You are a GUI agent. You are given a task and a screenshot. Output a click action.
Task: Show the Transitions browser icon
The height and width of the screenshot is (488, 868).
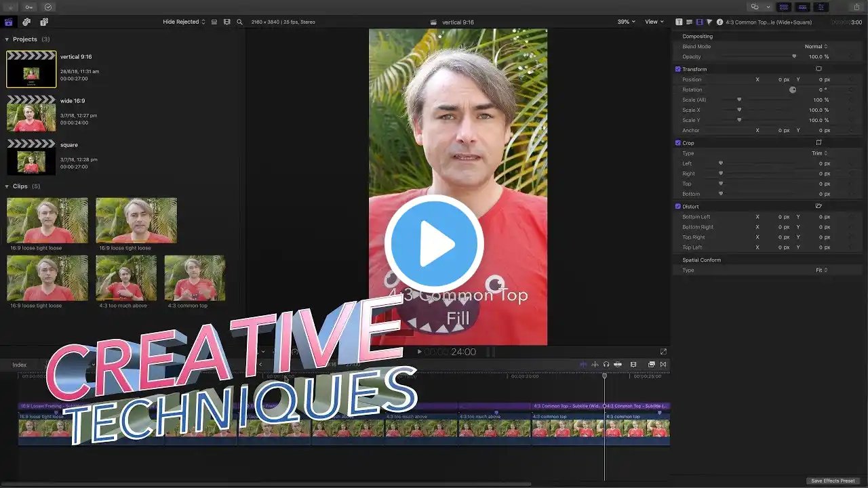pyautogui.click(x=663, y=365)
